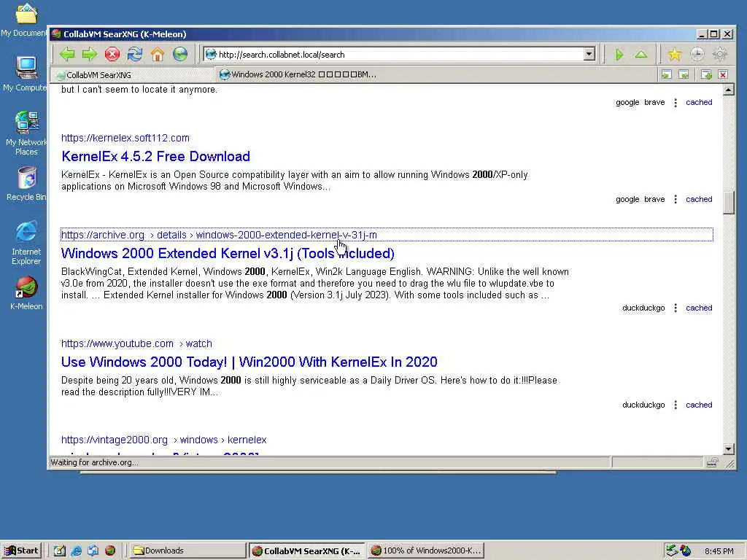Screen dimensions: 747x560
Task: Click the network tray icon
Action: (671, 551)
